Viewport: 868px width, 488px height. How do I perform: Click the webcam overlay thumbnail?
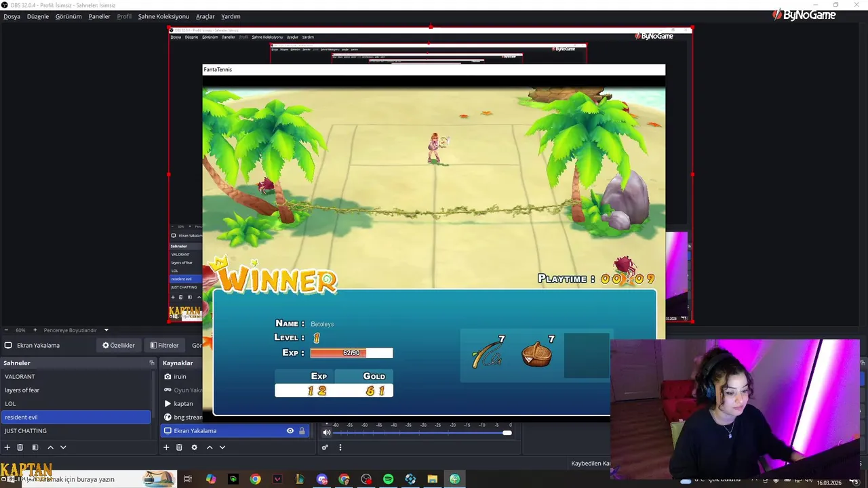pos(735,409)
